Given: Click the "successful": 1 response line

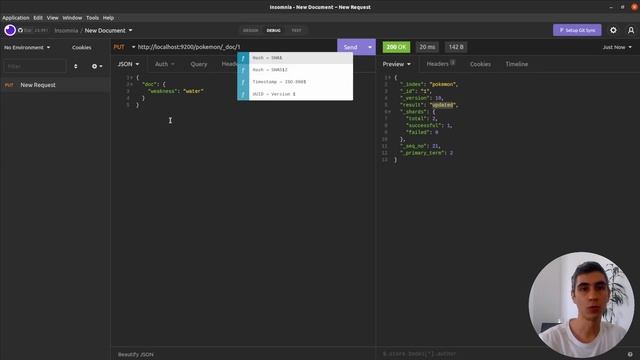Looking at the screenshot, I should (x=429, y=126).
